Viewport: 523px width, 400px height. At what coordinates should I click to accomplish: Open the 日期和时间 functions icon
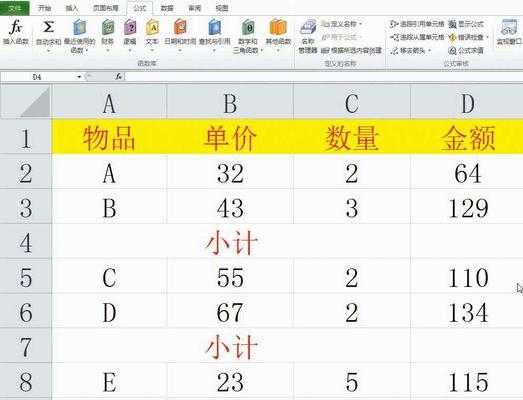click(180, 27)
